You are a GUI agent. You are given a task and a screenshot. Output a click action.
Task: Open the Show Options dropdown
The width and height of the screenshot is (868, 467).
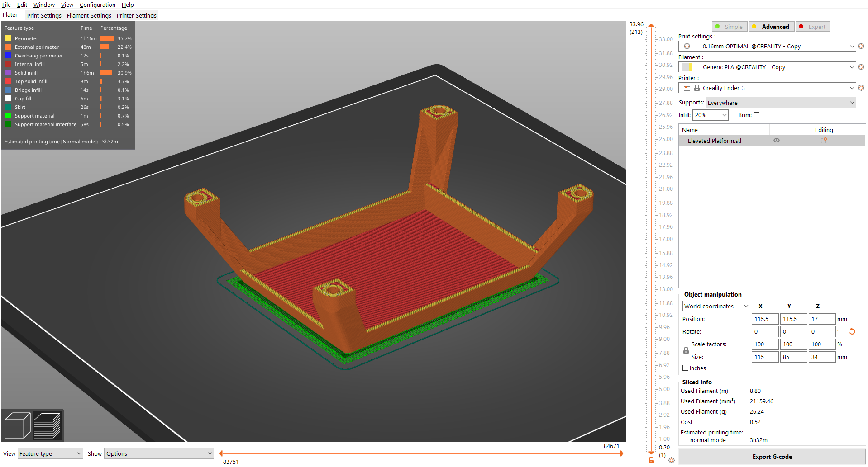point(159,453)
